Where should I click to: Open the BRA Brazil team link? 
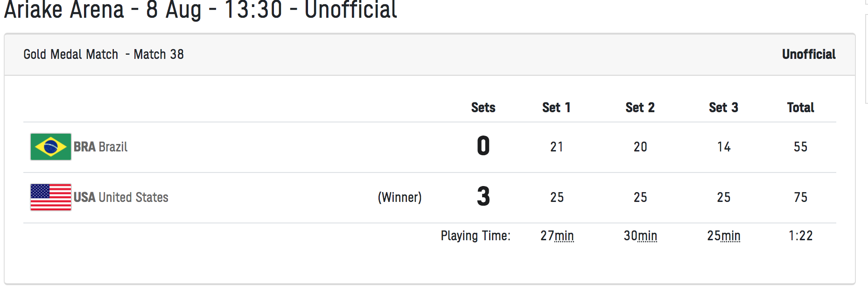tap(100, 147)
